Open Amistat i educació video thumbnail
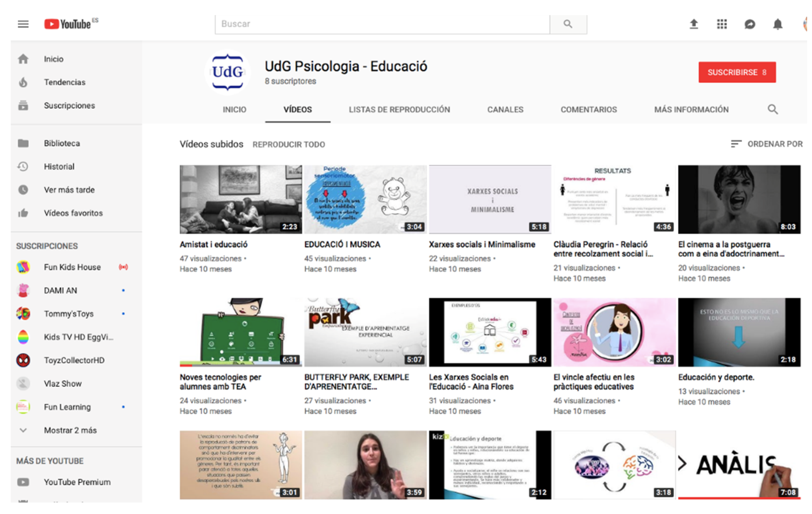Image resolution: width=812 pixels, height=514 pixels. tap(241, 199)
